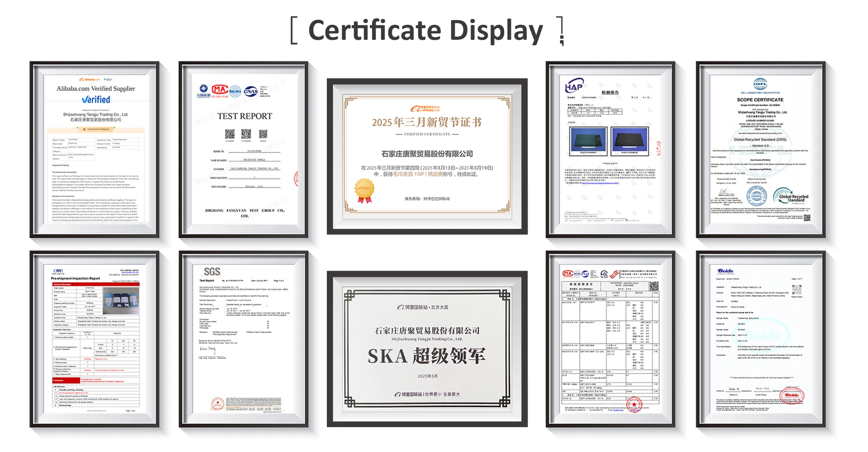868x452 pixels.
Task: Click the orange Assessment Report bar
Action: tap(96, 129)
